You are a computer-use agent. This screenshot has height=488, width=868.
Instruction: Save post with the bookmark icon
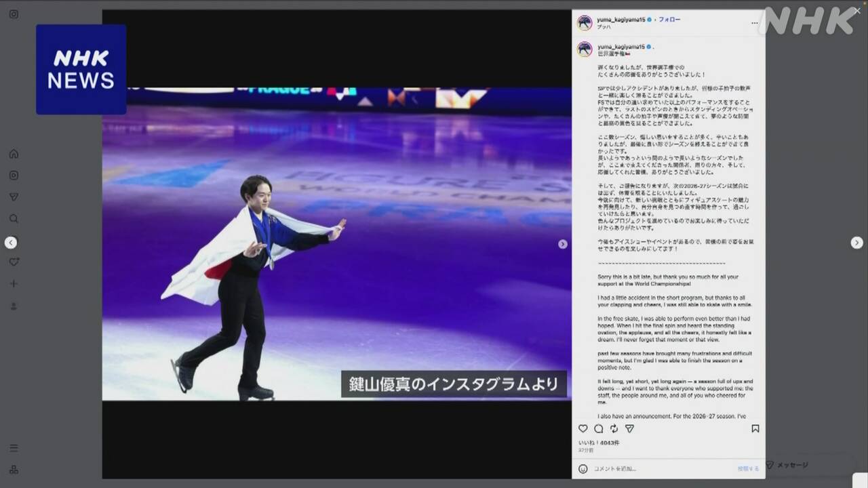[755, 428]
